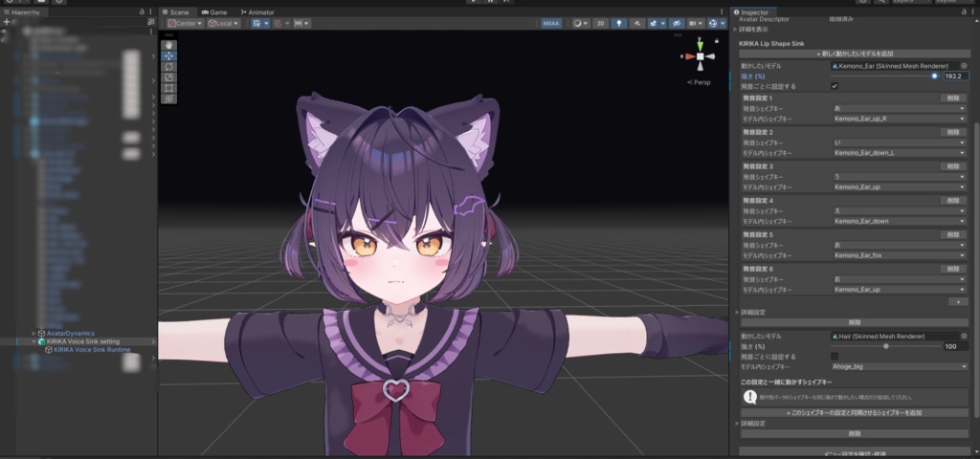Click the Hierarchy panel lock icon
The image size is (980, 459).
coord(142,11)
